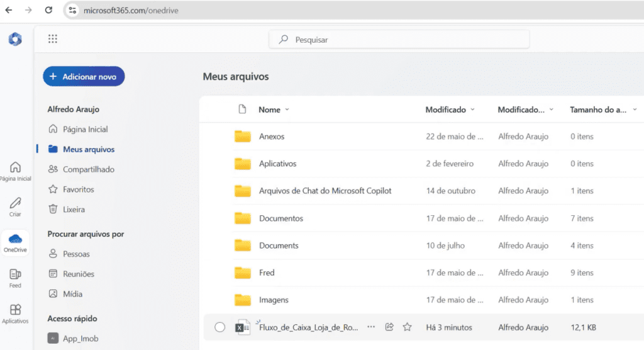Open the Anexos folder name
Screen dimensions: 644x350
[x=272, y=137]
